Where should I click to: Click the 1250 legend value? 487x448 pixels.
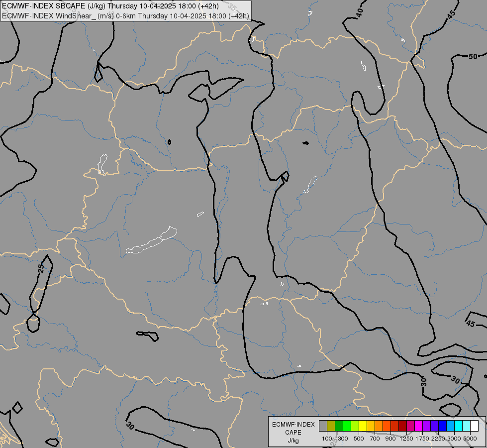pos(406,439)
